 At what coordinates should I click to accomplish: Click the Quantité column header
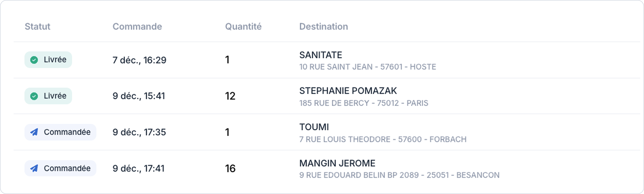243,27
